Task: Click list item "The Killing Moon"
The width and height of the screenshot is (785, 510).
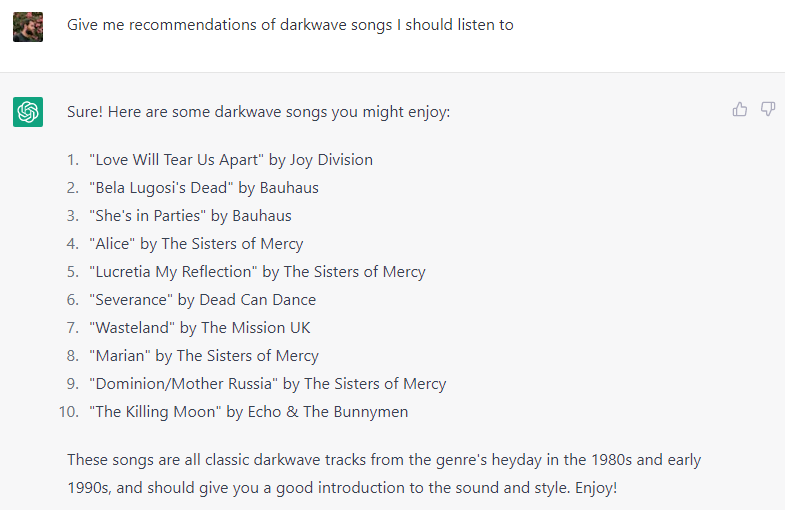Action: (249, 412)
